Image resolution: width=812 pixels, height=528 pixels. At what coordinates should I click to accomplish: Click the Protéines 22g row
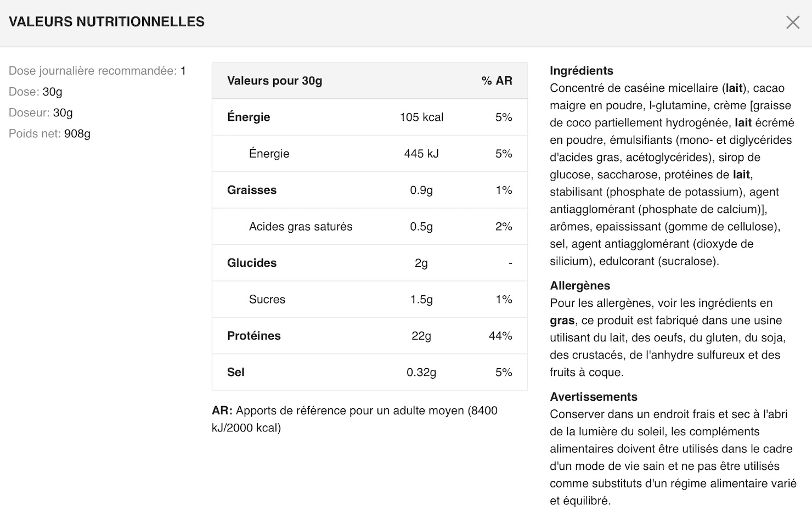[369, 335]
